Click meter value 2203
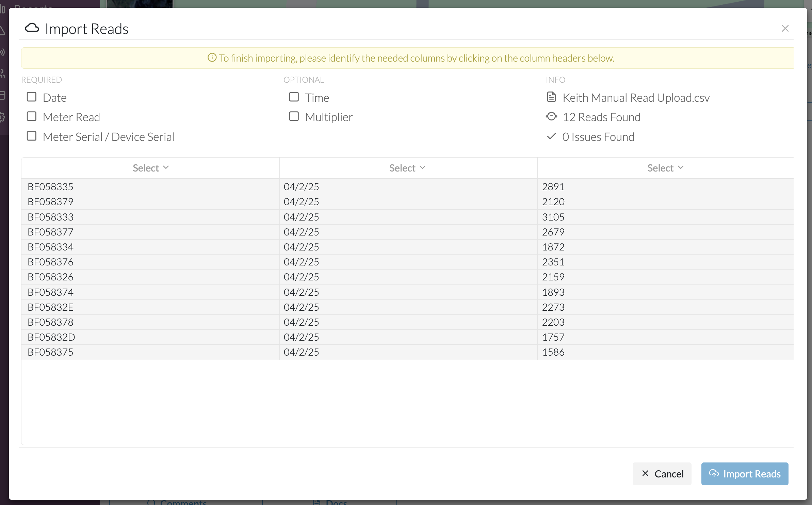The image size is (812, 505). [553, 322]
